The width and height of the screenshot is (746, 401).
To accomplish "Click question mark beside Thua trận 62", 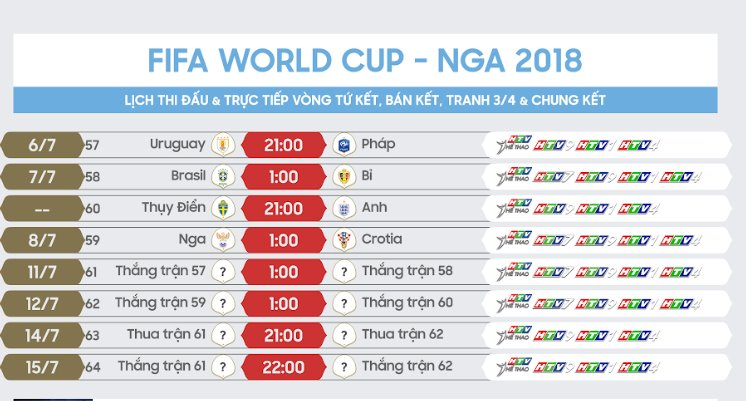I will 343,335.
